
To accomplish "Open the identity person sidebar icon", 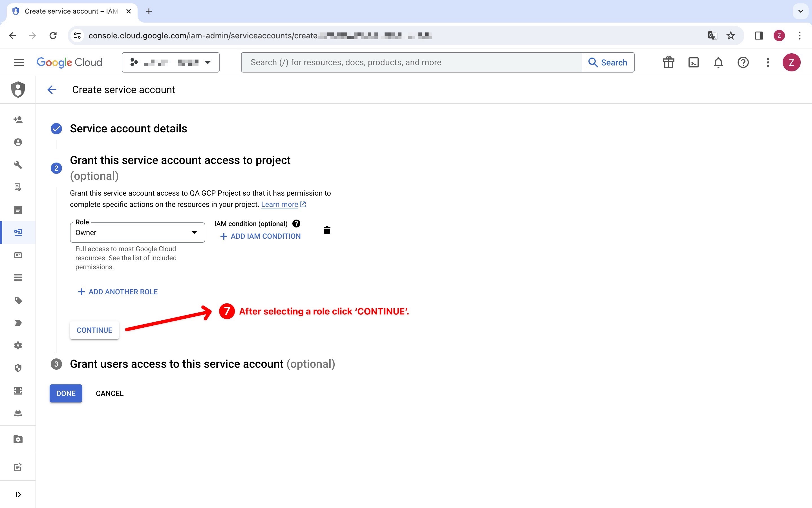I will (x=18, y=143).
